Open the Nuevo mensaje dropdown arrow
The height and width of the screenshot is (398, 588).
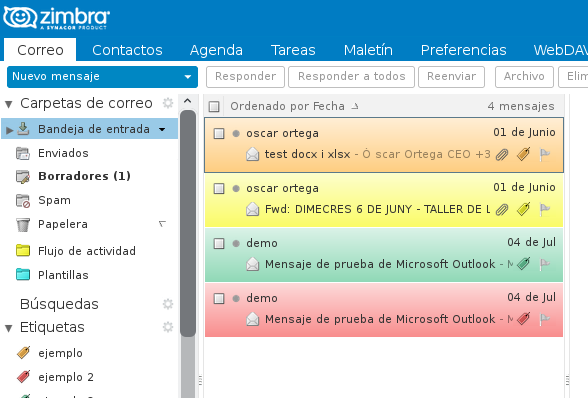click(188, 77)
